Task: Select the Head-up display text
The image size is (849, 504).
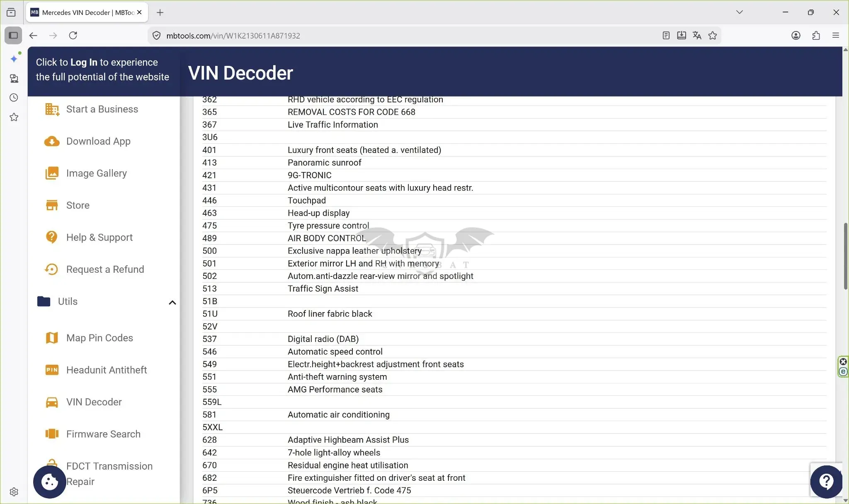Action: point(319,213)
